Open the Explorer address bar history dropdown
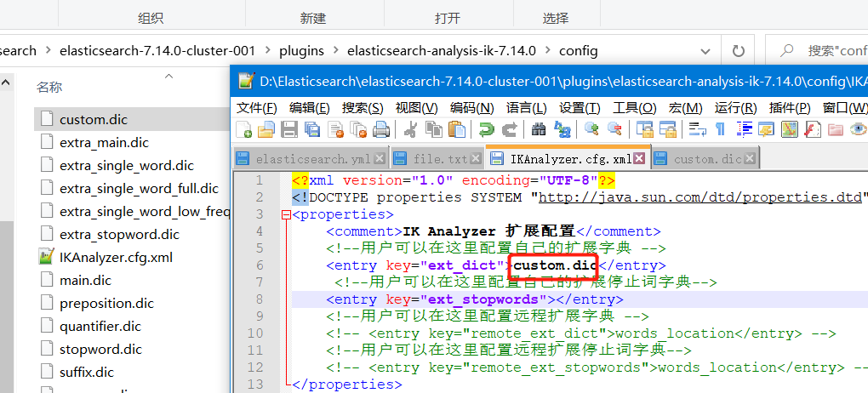868x393 pixels. click(x=705, y=52)
